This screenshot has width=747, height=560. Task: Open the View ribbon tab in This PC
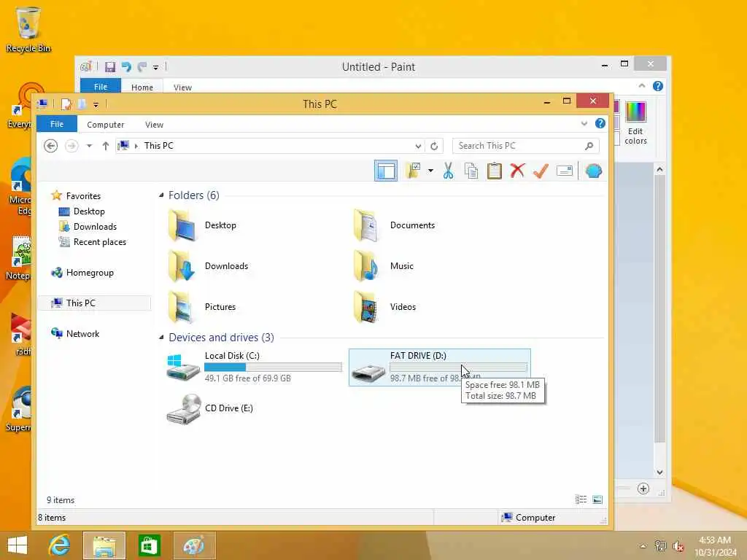coord(154,124)
